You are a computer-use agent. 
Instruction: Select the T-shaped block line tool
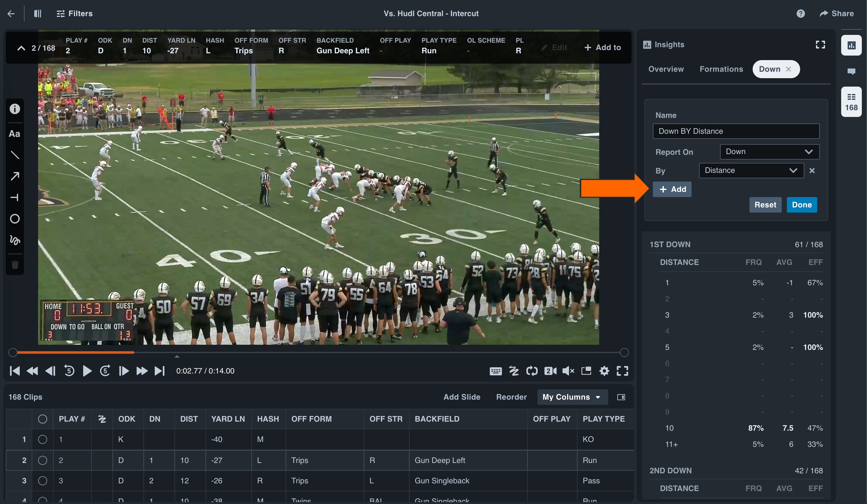pos(15,197)
